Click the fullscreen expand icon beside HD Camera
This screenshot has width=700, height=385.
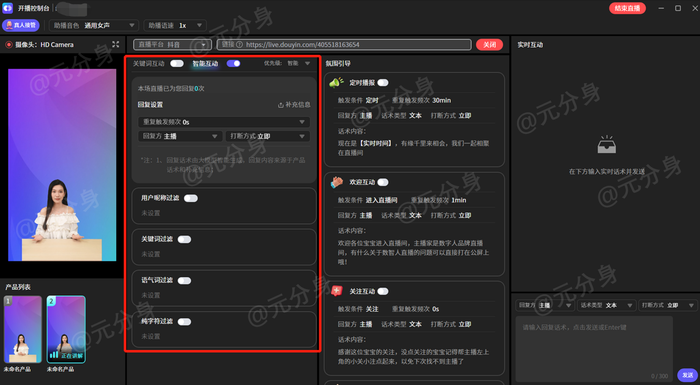116,44
